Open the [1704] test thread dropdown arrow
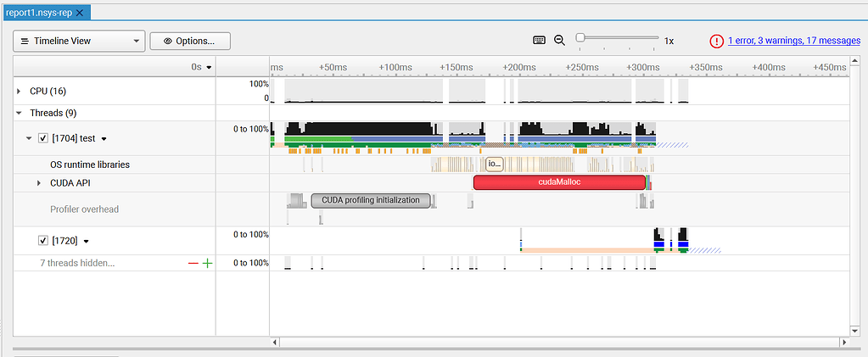Screen dimensions: 868x357 pos(104,139)
